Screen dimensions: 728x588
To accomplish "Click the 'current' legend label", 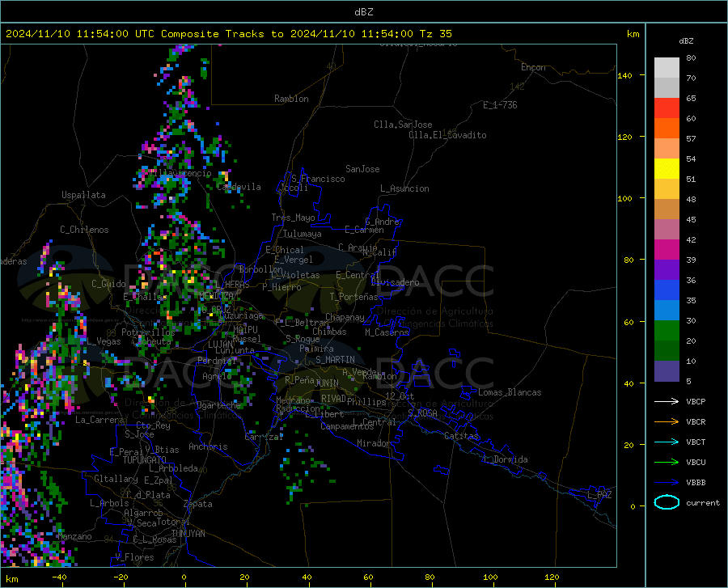I will [x=703, y=502].
